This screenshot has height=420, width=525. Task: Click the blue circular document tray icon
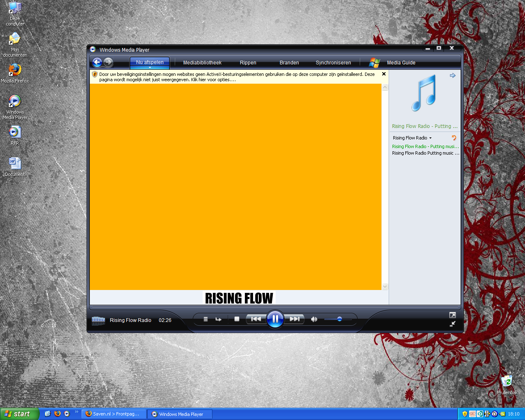(495, 414)
